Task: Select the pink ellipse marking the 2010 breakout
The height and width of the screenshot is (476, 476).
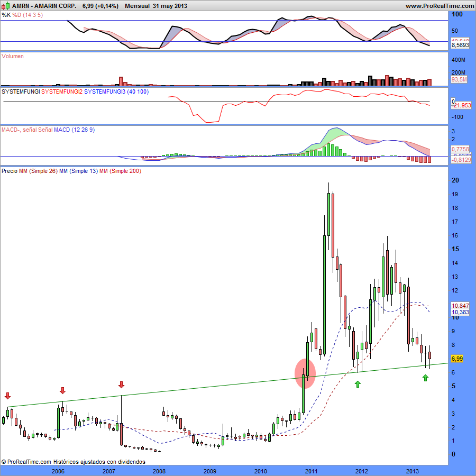Action: [305, 373]
